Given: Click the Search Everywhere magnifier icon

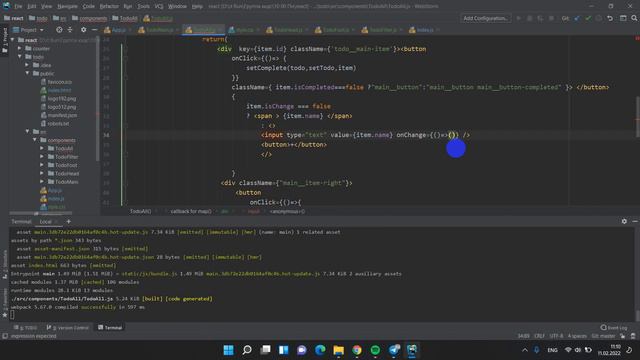Looking at the screenshot, I should (x=634, y=18).
